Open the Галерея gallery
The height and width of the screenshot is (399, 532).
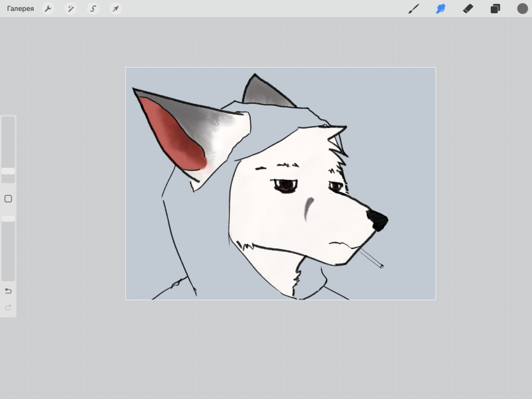20,8
